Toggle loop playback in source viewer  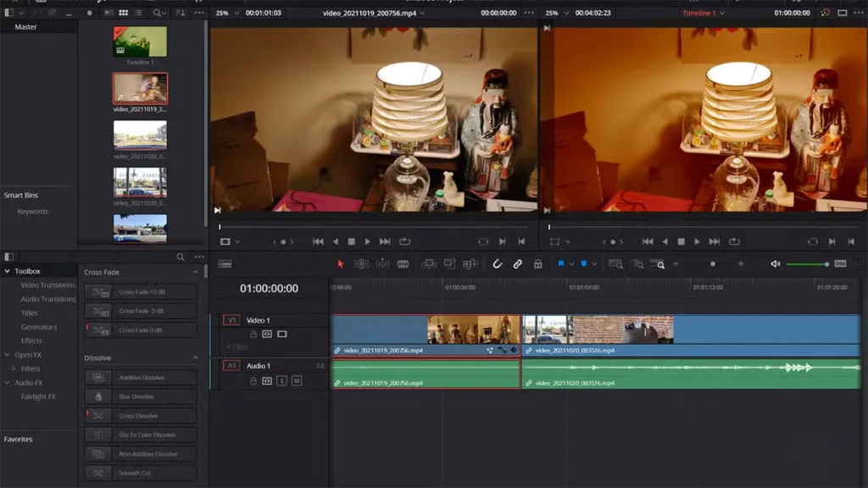point(404,241)
